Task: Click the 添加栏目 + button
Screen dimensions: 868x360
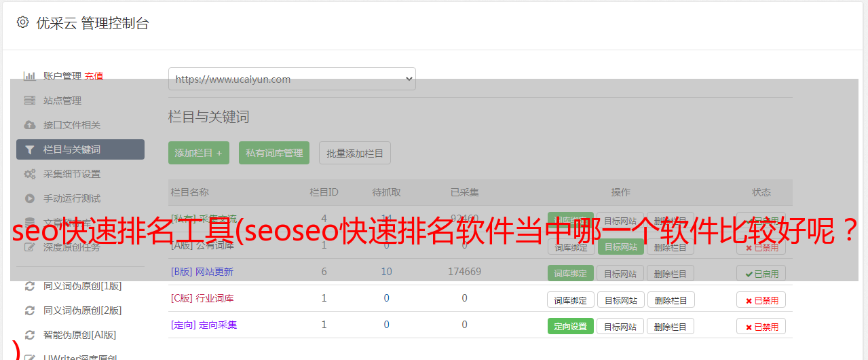Action: (199, 153)
